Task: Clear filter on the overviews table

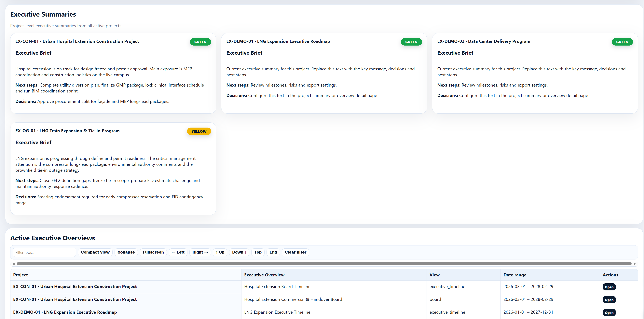Action: pyautogui.click(x=295, y=252)
